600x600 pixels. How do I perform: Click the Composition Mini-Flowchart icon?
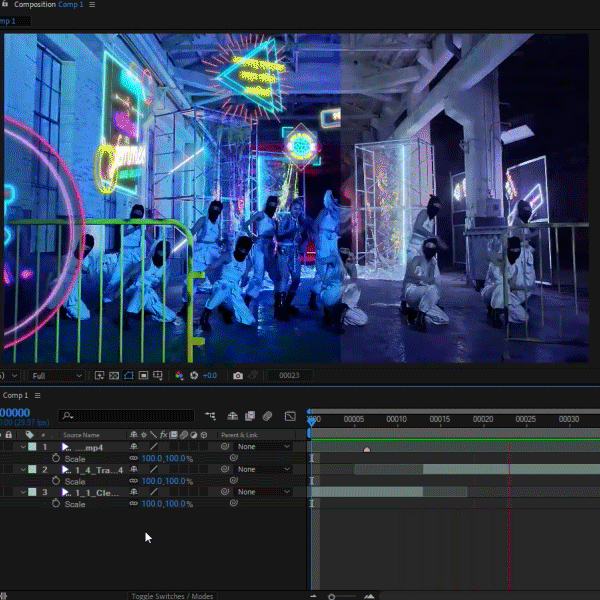click(x=210, y=416)
